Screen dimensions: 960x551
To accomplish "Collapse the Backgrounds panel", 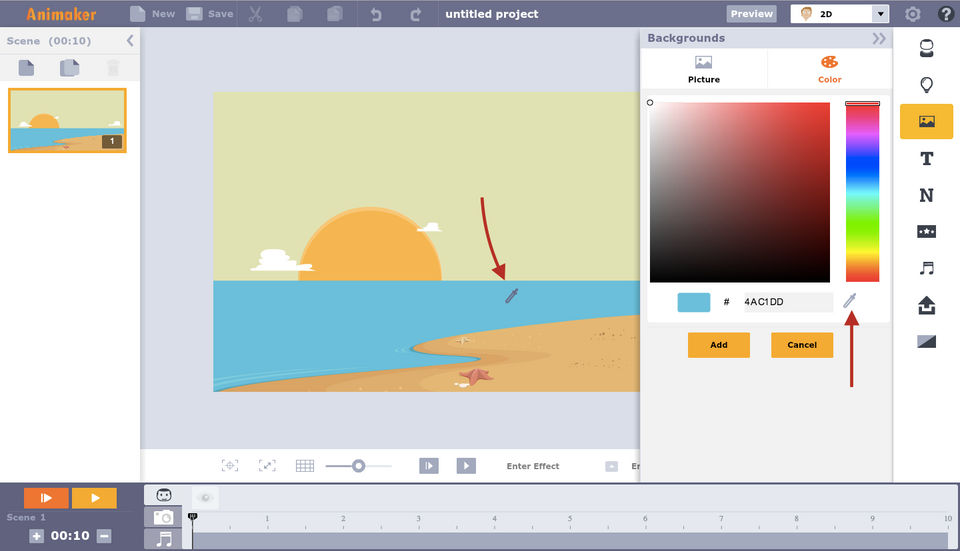I will point(879,39).
